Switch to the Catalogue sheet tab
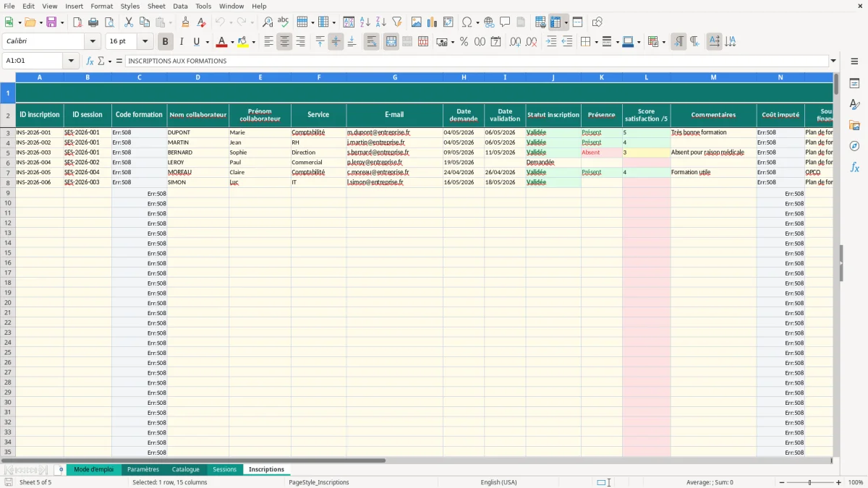Screen dimensions: 868x488 pos(186,469)
